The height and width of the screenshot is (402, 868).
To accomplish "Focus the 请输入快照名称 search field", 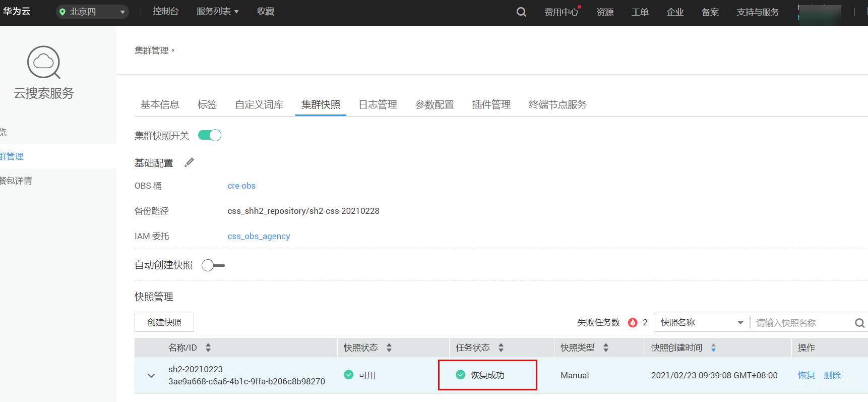I will click(x=801, y=323).
